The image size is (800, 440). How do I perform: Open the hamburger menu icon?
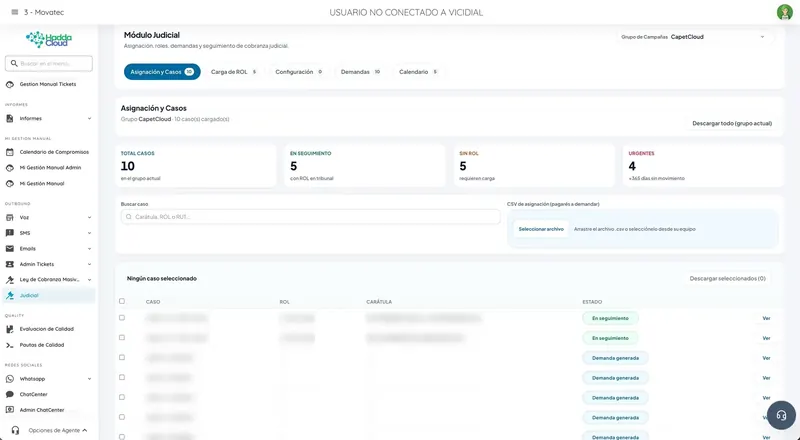point(15,12)
